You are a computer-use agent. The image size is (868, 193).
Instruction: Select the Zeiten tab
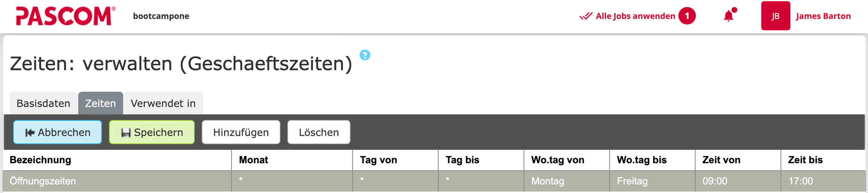pyautogui.click(x=100, y=103)
